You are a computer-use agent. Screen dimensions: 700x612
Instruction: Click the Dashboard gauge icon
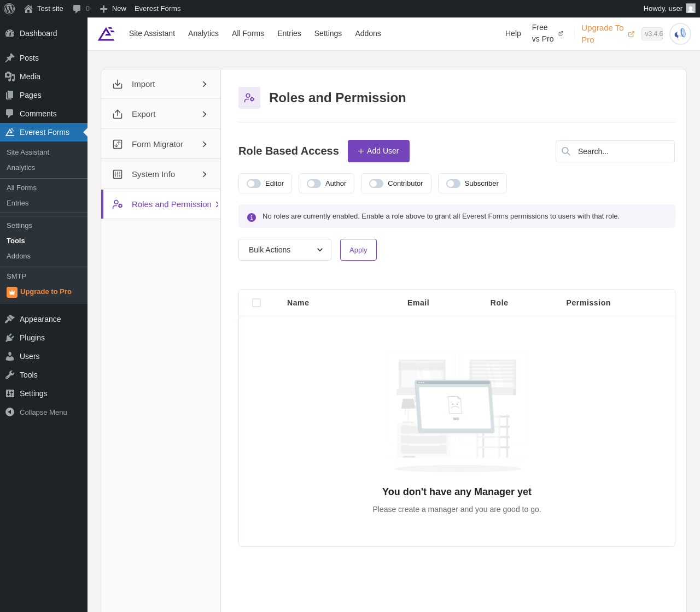[x=10, y=33]
